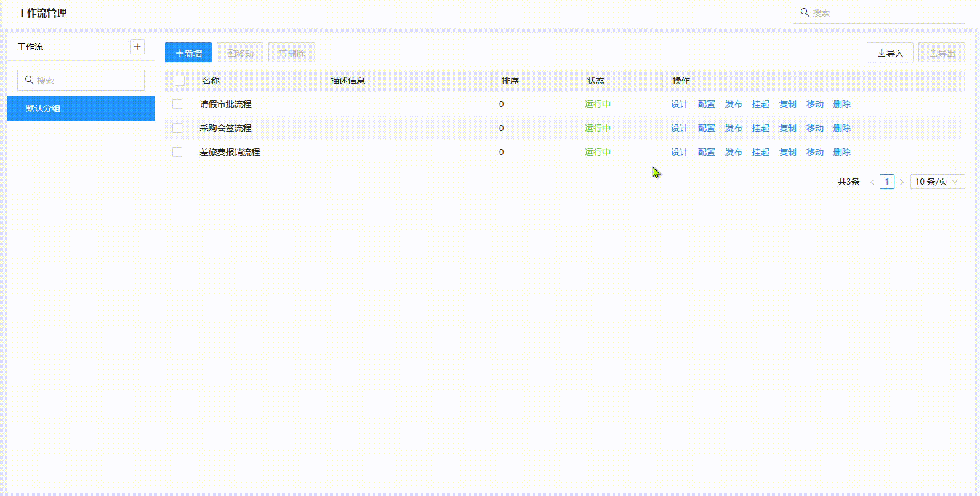Click 发布 for 采购会签流程
This screenshot has height=496, width=980.
click(733, 129)
